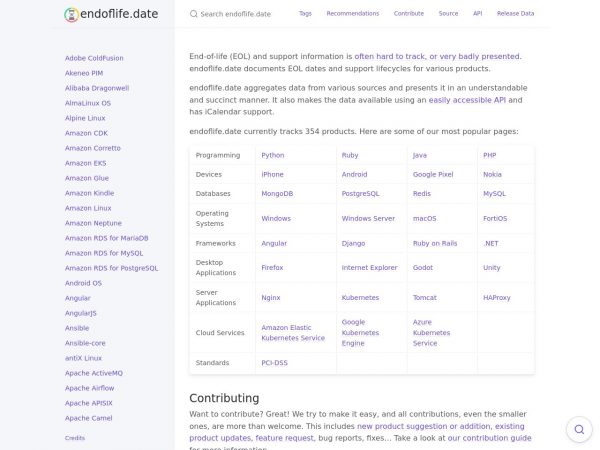Viewport: 600px width, 450px height.
Task: Open the PCI-DSS standards link
Action: [x=274, y=363]
